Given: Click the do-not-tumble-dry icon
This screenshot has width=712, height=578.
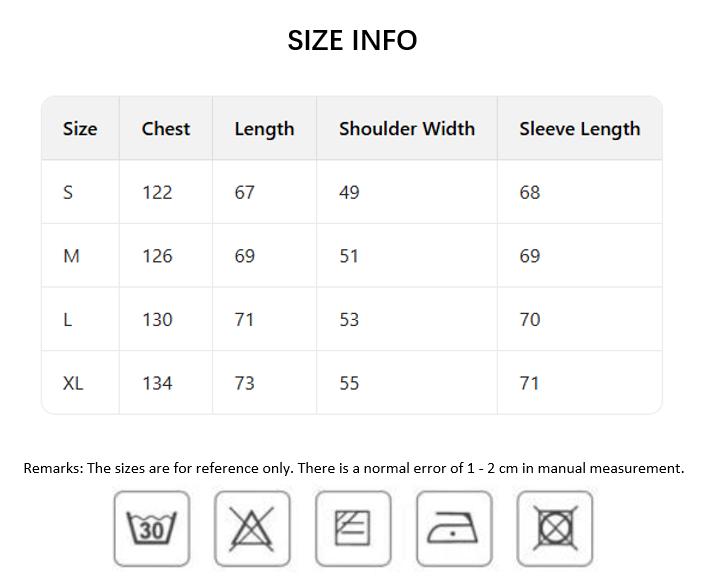Looking at the screenshot, I should [x=554, y=528].
